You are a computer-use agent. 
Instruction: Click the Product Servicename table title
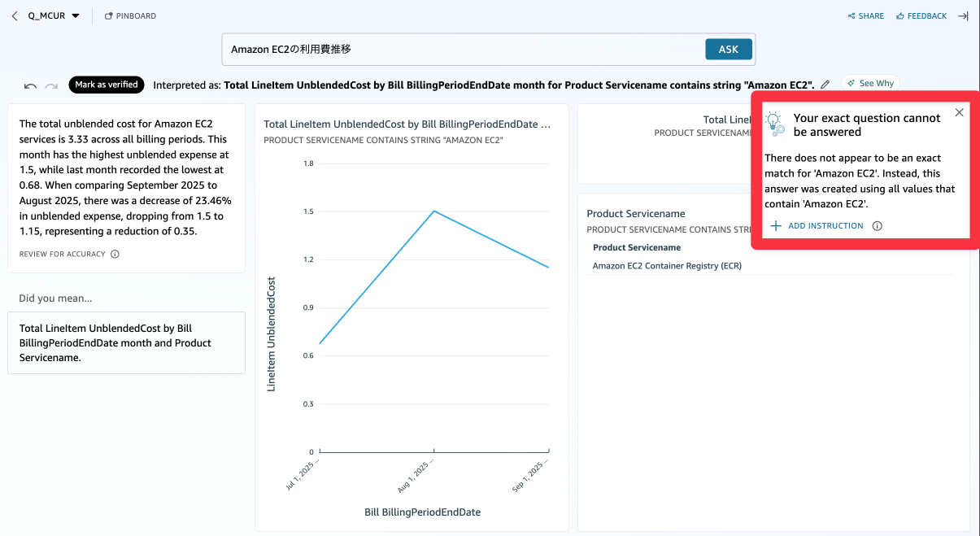point(636,214)
